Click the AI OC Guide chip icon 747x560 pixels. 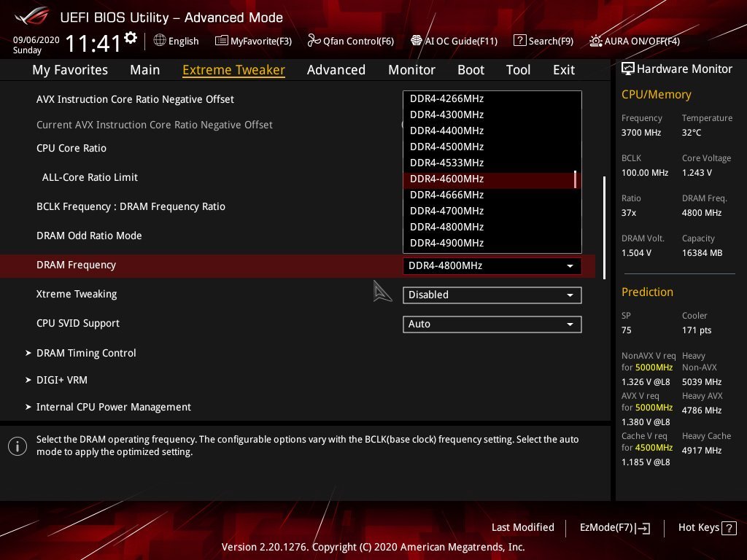pyautogui.click(x=417, y=41)
